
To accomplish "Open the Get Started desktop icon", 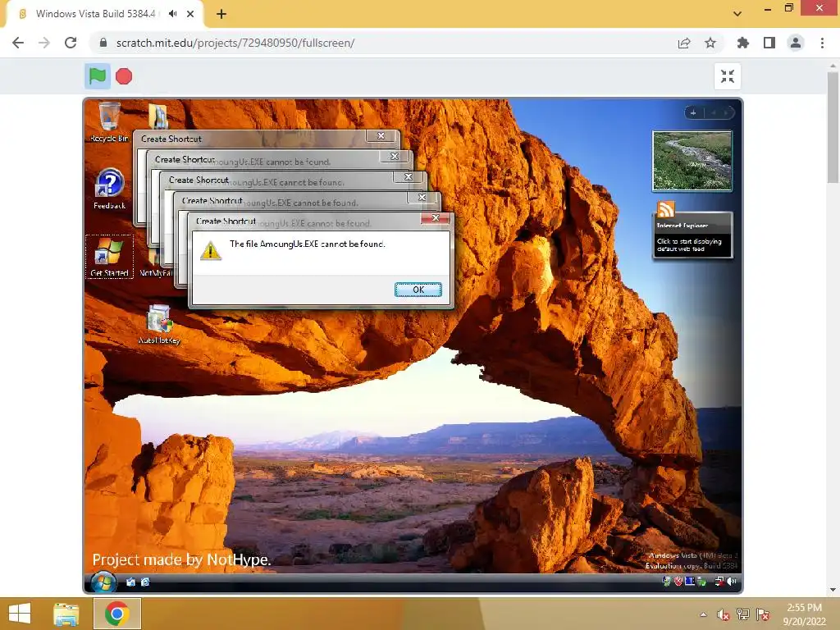I will [109, 257].
